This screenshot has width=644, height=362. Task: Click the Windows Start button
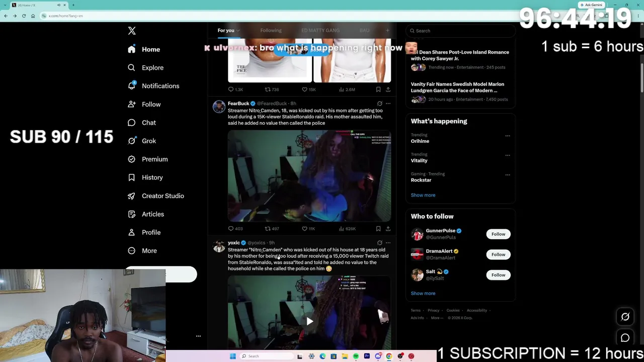tap(233, 356)
